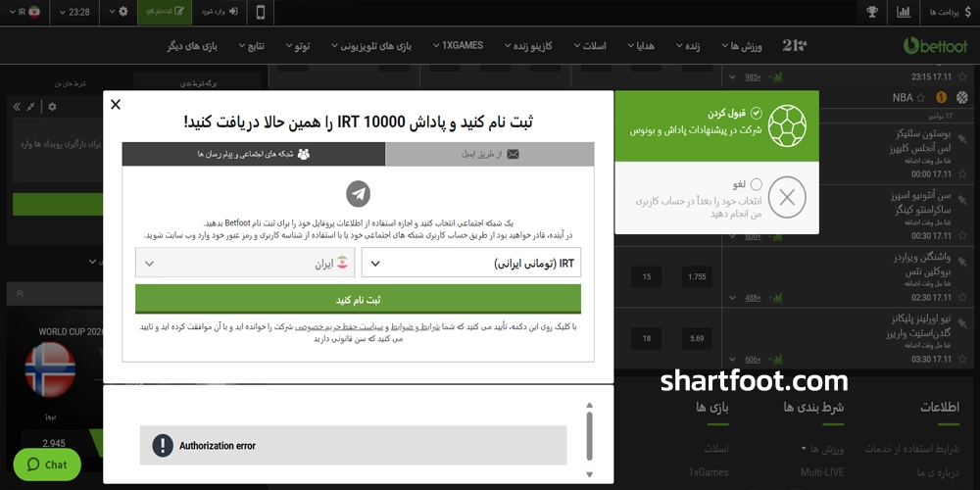Open the سیاست حفظ حریم خصوصی link
This screenshot has height=490, width=980.
click(341, 327)
